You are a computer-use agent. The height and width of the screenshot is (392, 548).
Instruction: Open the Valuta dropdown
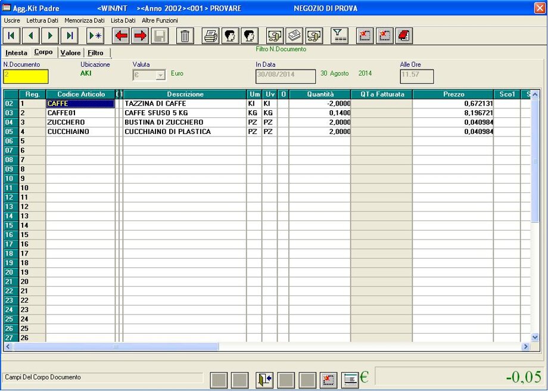tap(160, 76)
